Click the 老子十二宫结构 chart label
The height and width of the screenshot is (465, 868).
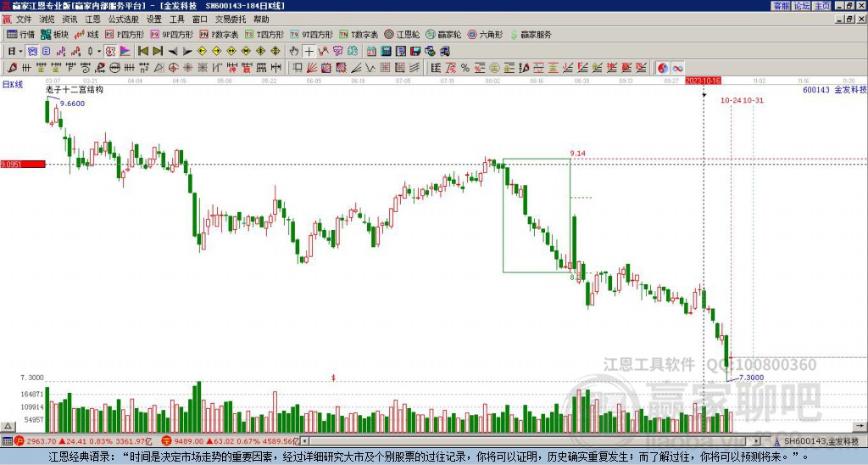click(75, 89)
